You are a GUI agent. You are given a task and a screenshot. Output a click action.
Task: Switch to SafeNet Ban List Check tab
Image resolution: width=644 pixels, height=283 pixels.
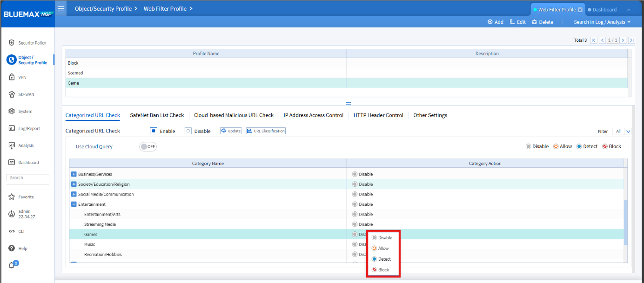tap(157, 115)
